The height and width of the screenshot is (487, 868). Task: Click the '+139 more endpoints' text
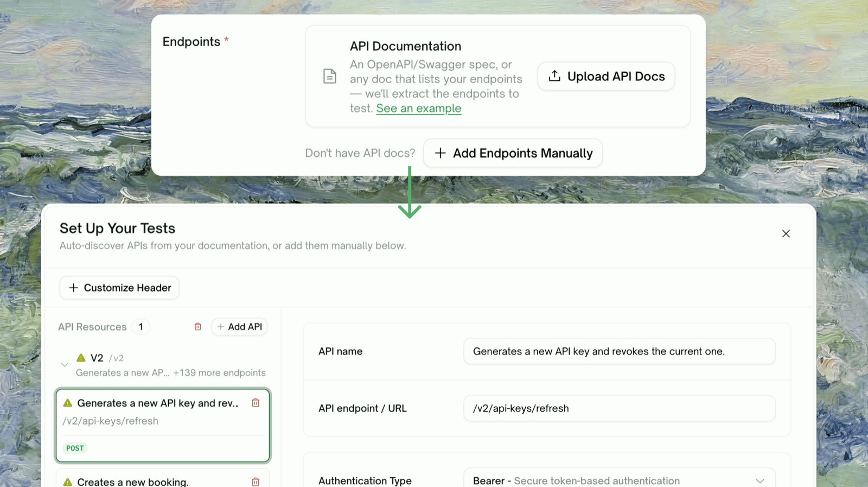[219, 372]
